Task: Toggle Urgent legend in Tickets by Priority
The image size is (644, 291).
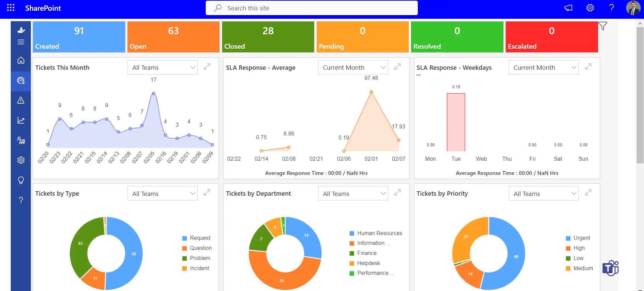Action: (578, 238)
